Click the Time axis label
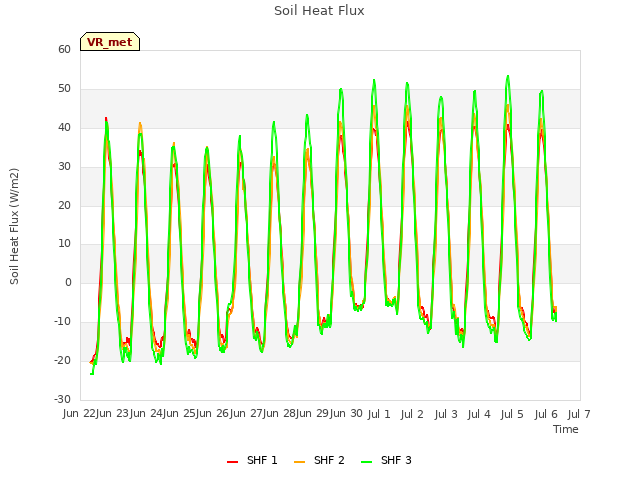640x480 pixels. click(x=566, y=429)
